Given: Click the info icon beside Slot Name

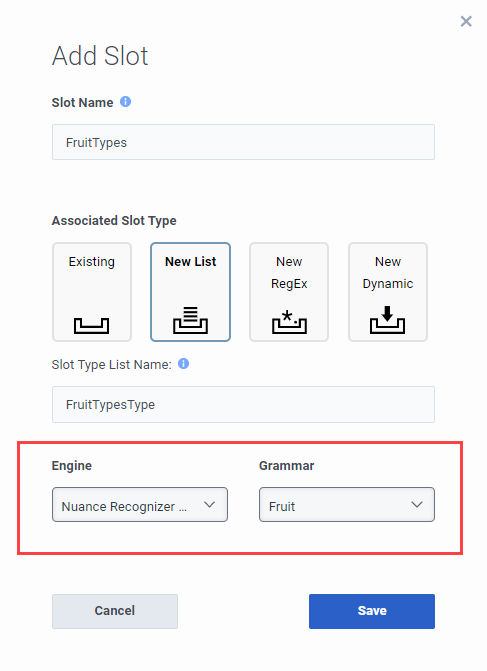Looking at the screenshot, I should (x=125, y=102).
